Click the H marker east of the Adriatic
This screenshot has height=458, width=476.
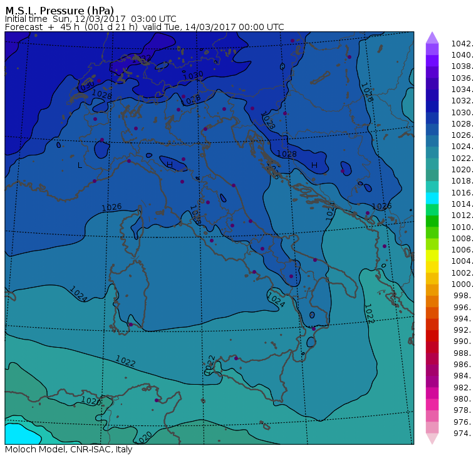(x=314, y=165)
